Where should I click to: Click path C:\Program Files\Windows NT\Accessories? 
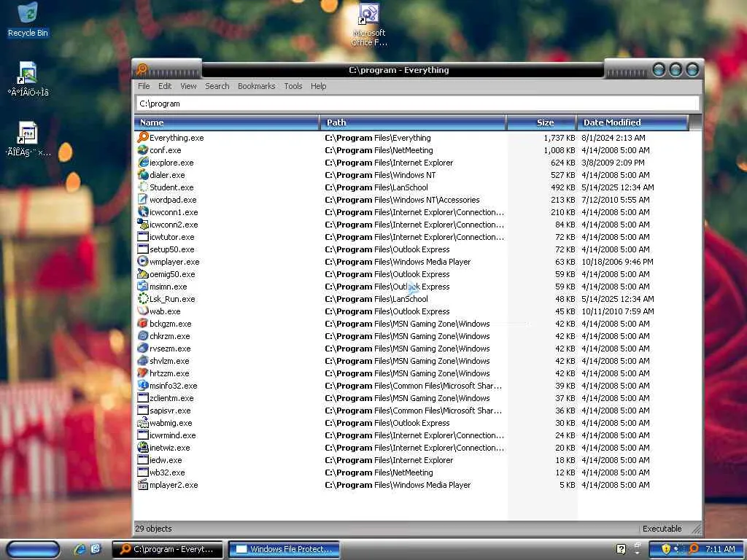tap(402, 200)
